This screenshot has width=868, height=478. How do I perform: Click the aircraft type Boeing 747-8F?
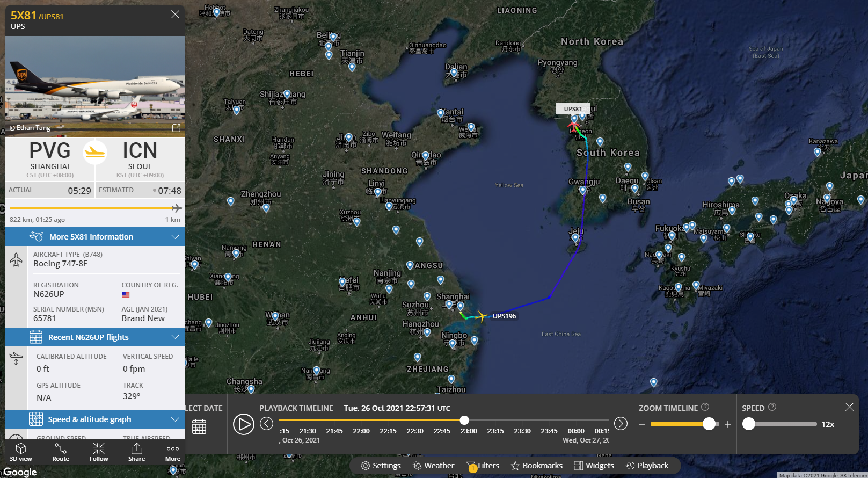click(x=60, y=263)
